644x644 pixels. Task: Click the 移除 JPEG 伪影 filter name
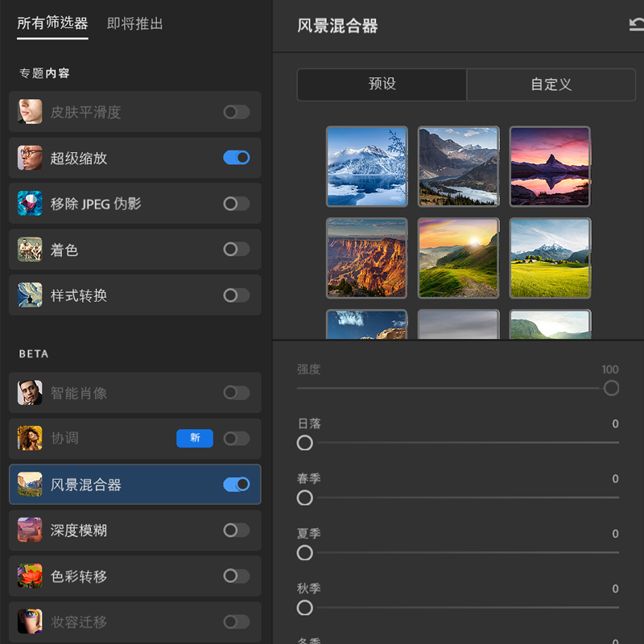[96, 204]
